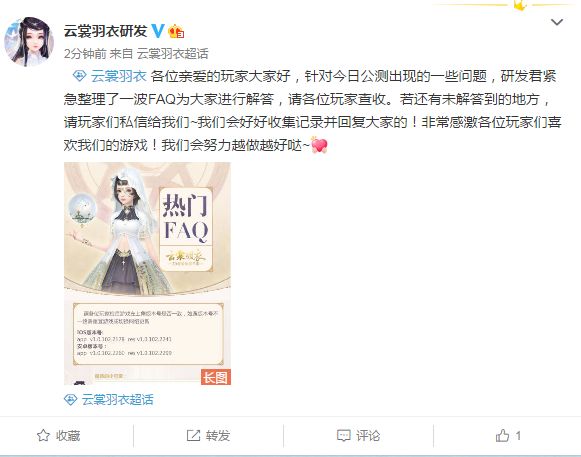Click the 转发 repost icon
Image resolution: width=581 pixels, height=457 pixels.
(x=193, y=436)
